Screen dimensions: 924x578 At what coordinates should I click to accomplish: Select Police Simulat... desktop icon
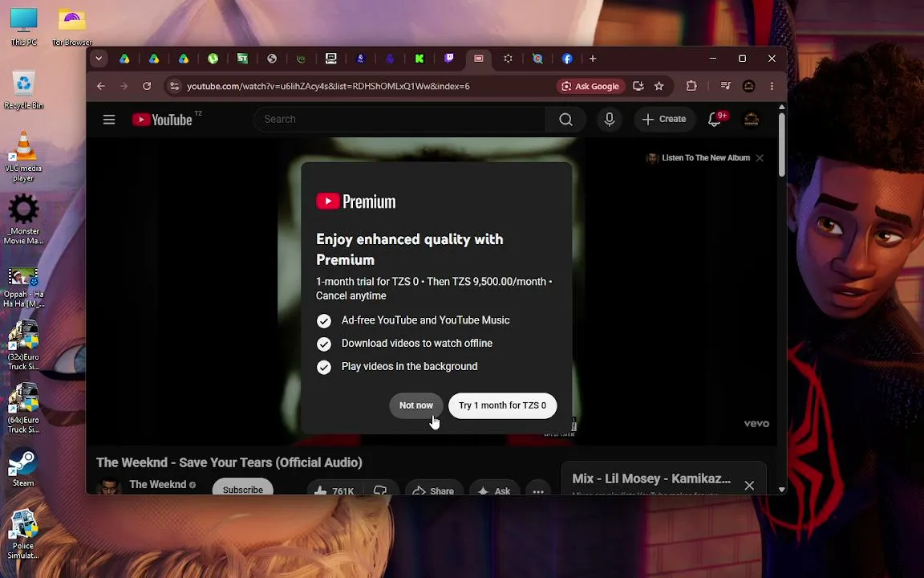pos(23,534)
